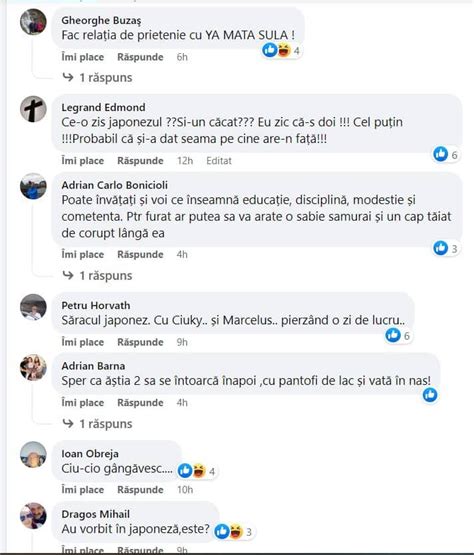Viewport: 474px width, 555px height.
Task: Expand 1 răspuns under Adrian Carlo Bonicioli
Action: click(x=97, y=275)
